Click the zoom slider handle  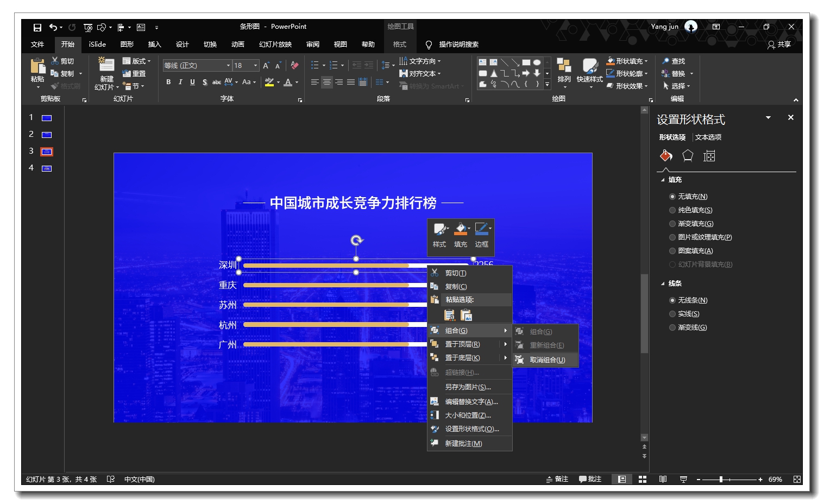click(721, 480)
